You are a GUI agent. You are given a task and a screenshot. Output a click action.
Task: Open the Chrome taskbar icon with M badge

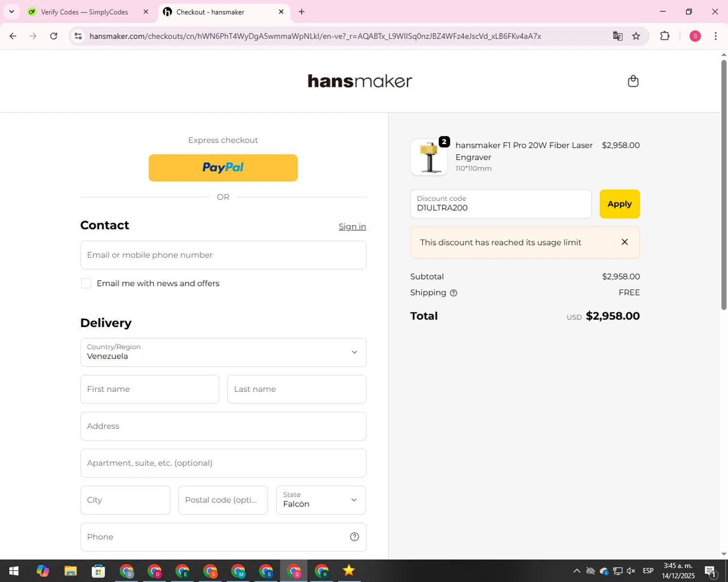[x=238, y=571]
